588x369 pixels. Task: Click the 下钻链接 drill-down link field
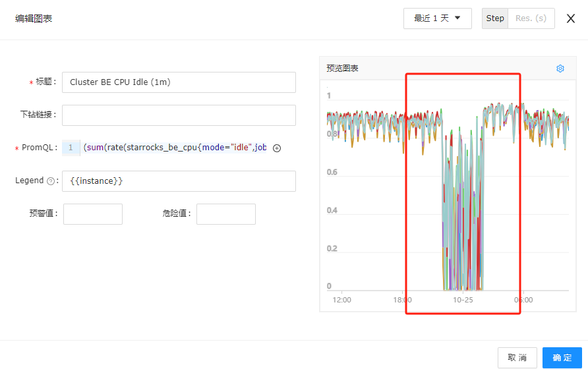point(179,115)
